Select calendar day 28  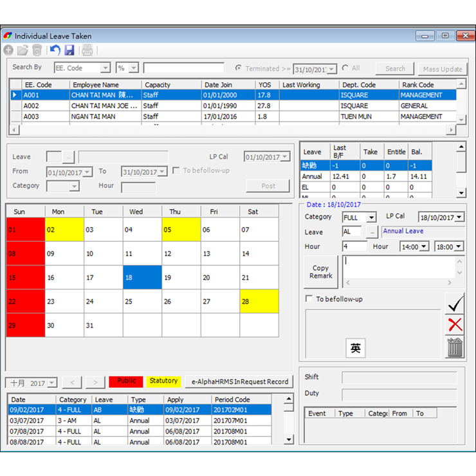(x=259, y=302)
